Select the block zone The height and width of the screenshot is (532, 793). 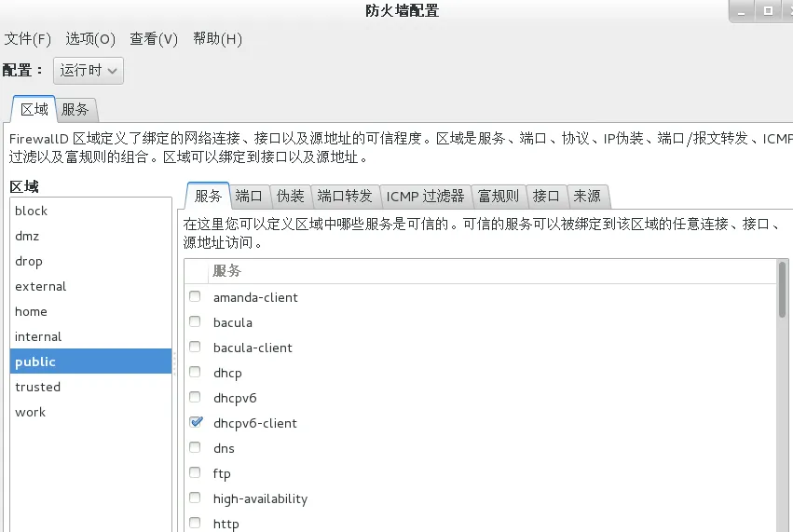(x=91, y=211)
